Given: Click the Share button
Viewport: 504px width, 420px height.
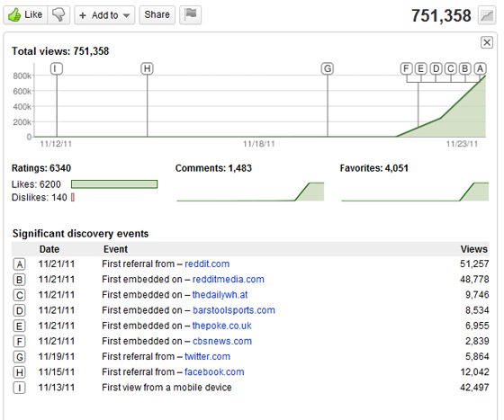Looking at the screenshot, I should pos(157,14).
